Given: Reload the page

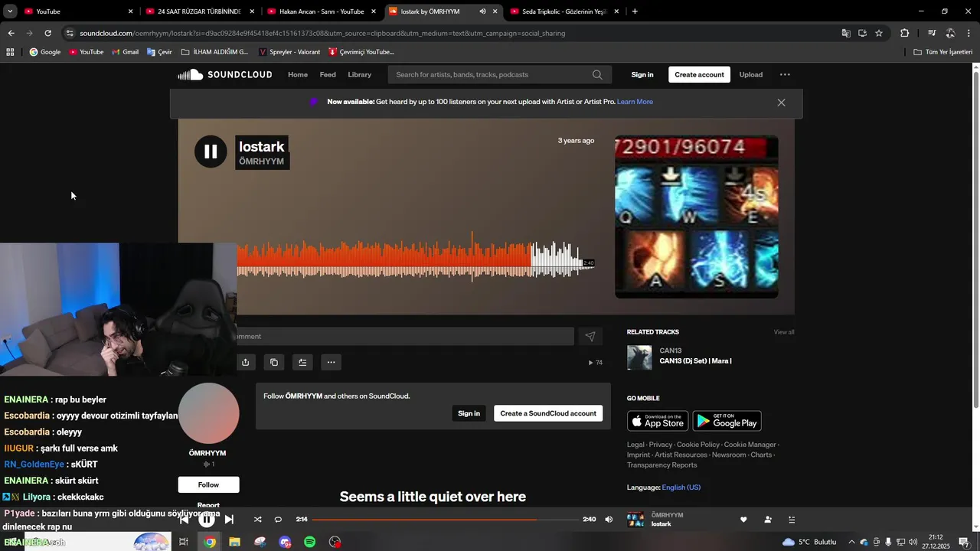Looking at the screenshot, I should point(47,33).
